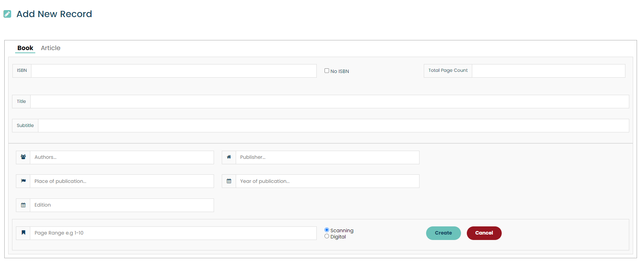Click the Authors input field

(x=122, y=157)
